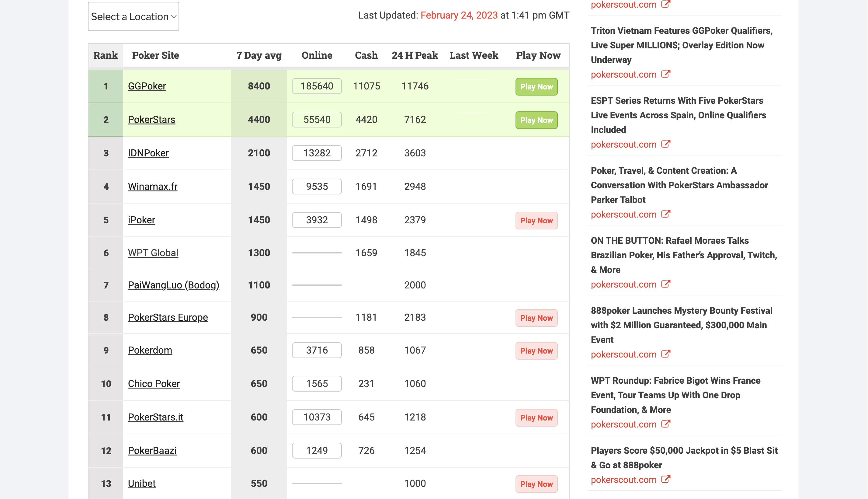Open the PokerBaazi link
This screenshot has height=499, width=868.
152,451
